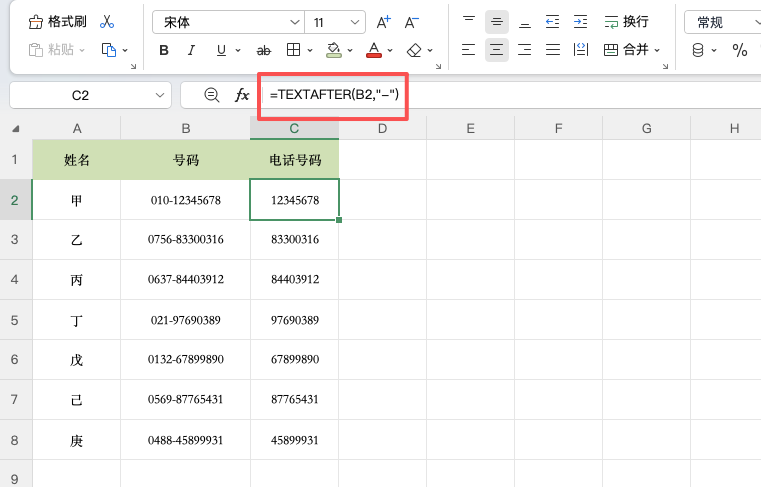Expand the Copy options dropdown arrow

click(x=125, y=50)
